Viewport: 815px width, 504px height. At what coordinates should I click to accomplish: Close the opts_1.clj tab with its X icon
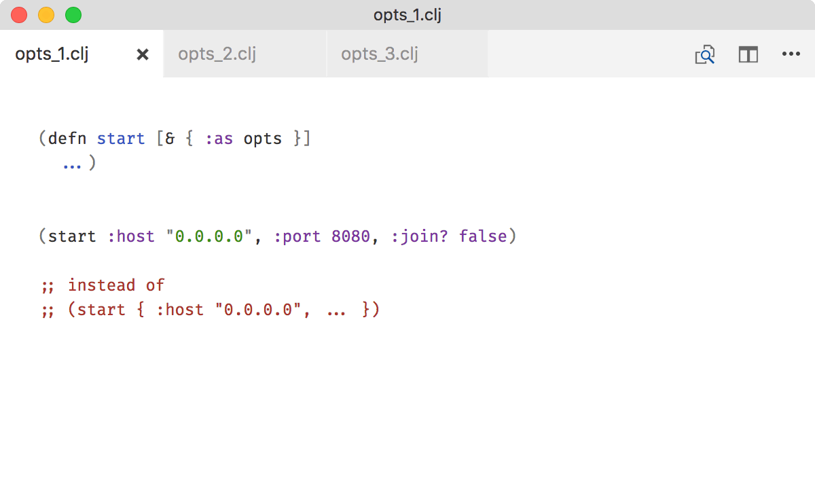point(142,54)
